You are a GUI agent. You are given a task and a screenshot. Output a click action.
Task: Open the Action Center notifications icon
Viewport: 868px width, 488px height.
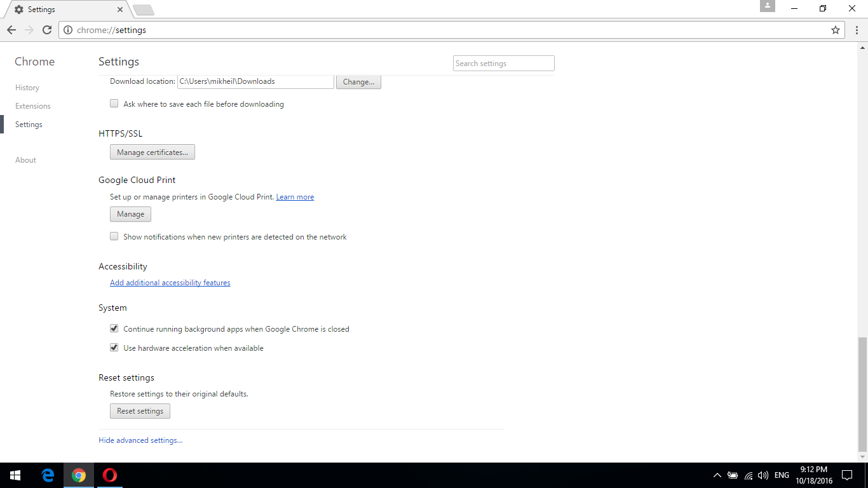click(x=847, y=475)
